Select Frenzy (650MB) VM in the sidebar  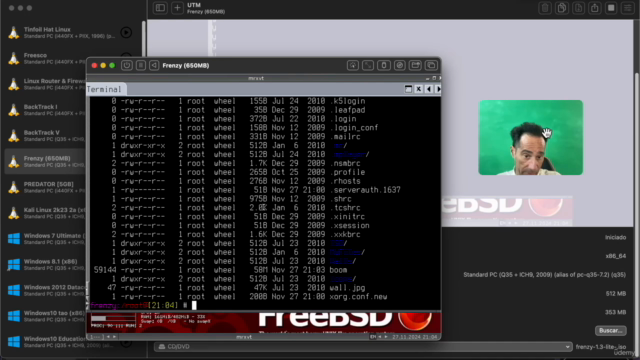pos(45,162)
